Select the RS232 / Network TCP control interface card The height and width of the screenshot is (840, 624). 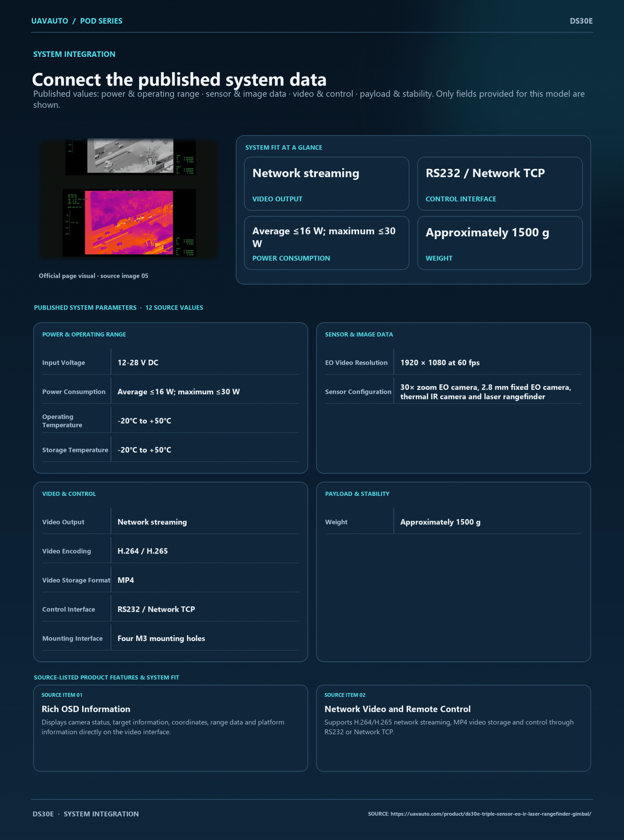pos(500,184)
